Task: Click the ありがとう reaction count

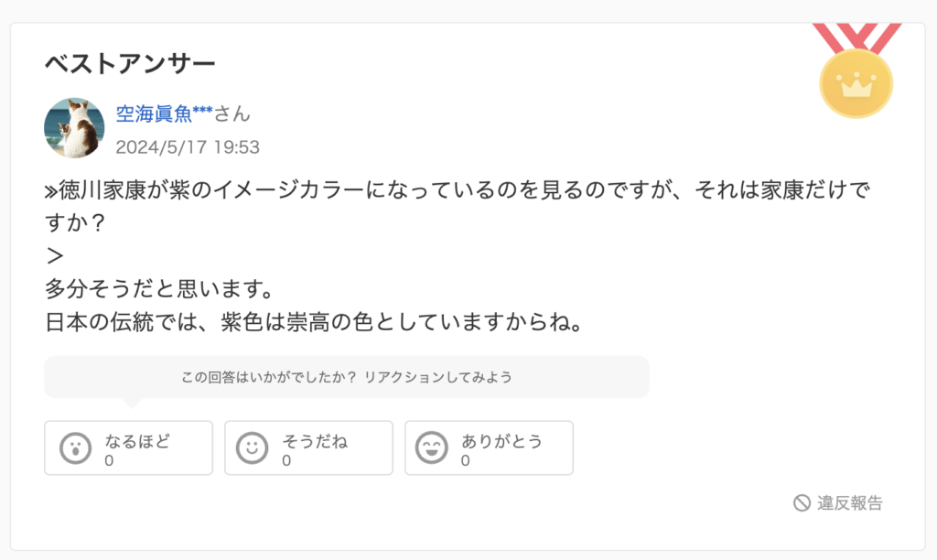Action: click(x=466, y=461)
